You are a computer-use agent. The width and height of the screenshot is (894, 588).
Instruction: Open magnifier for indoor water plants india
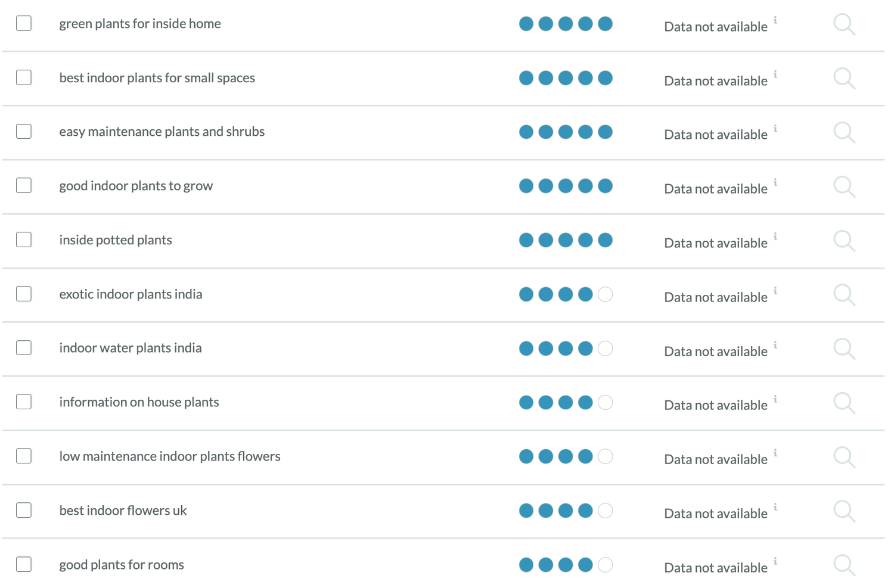844,349
